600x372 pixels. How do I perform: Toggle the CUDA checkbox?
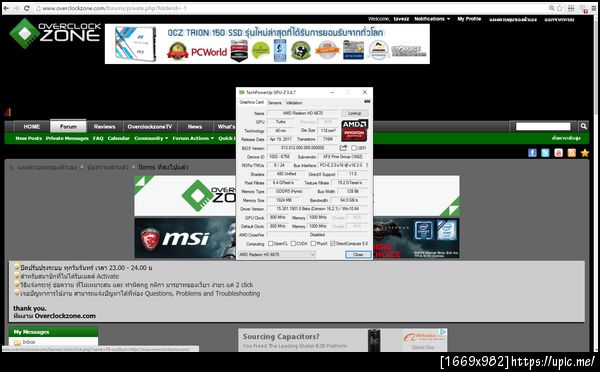(x=293, y=243)
